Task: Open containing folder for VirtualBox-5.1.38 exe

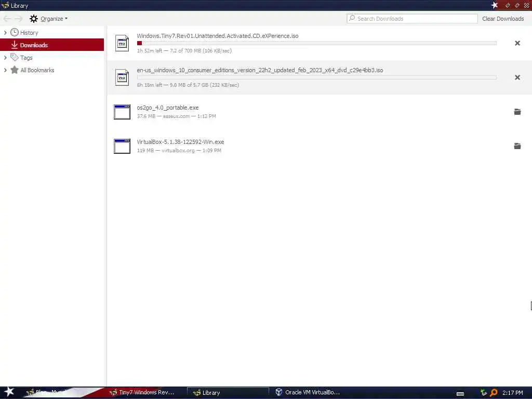Action: (x=517, y=146)
